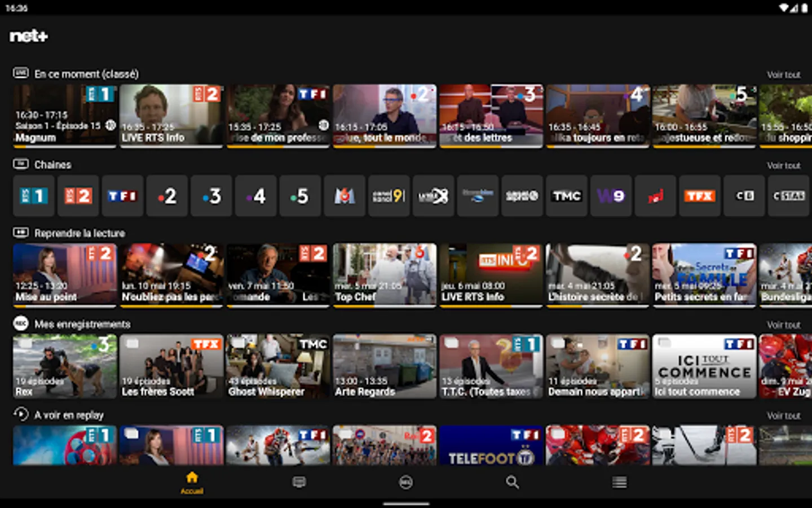Resume Top Chef playback
Viewport: 812px width, 508px height.
385,275
